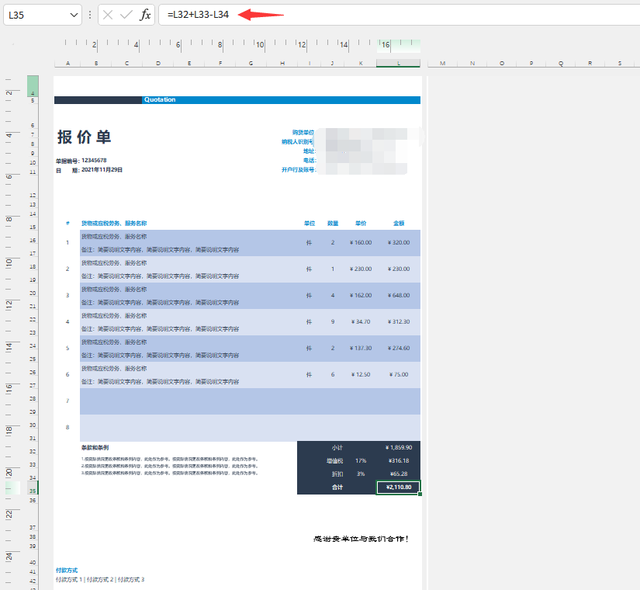Select the 17% tax rate cell
640x590 pixels.
361,461
